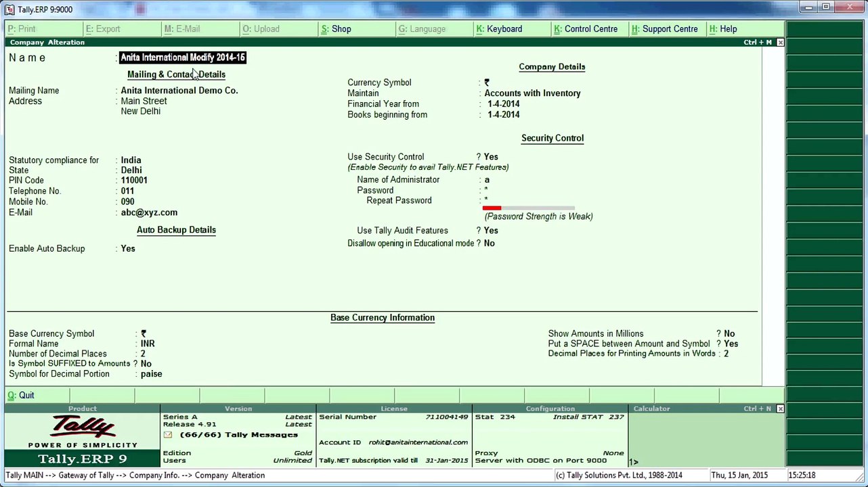Toggle the Use Tally Audit Features value

click(491, 231)
